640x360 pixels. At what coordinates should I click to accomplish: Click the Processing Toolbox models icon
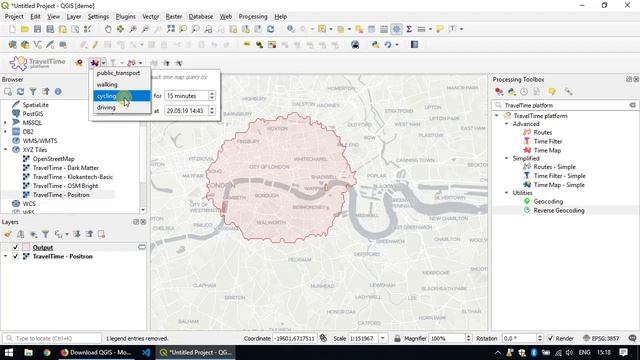tap(499, 92)
